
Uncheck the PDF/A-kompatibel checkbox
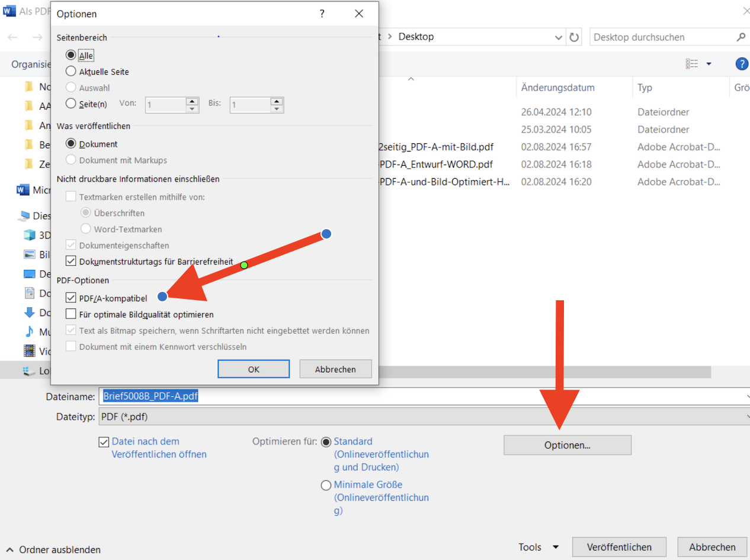tap(71, 298)
